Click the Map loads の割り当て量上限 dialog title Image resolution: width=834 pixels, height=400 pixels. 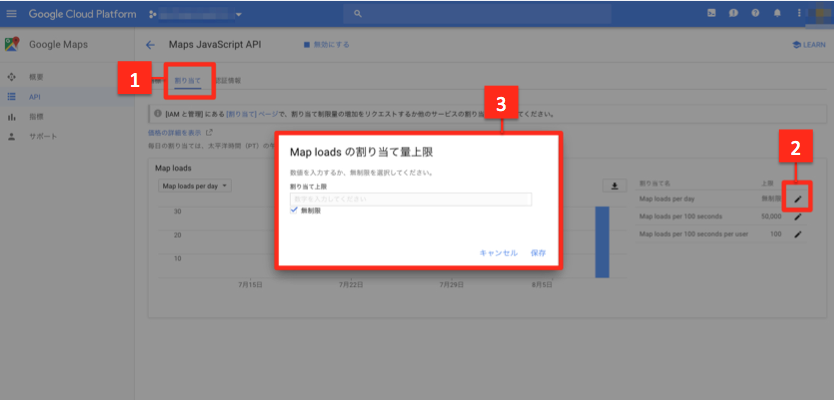click(361, 153)
